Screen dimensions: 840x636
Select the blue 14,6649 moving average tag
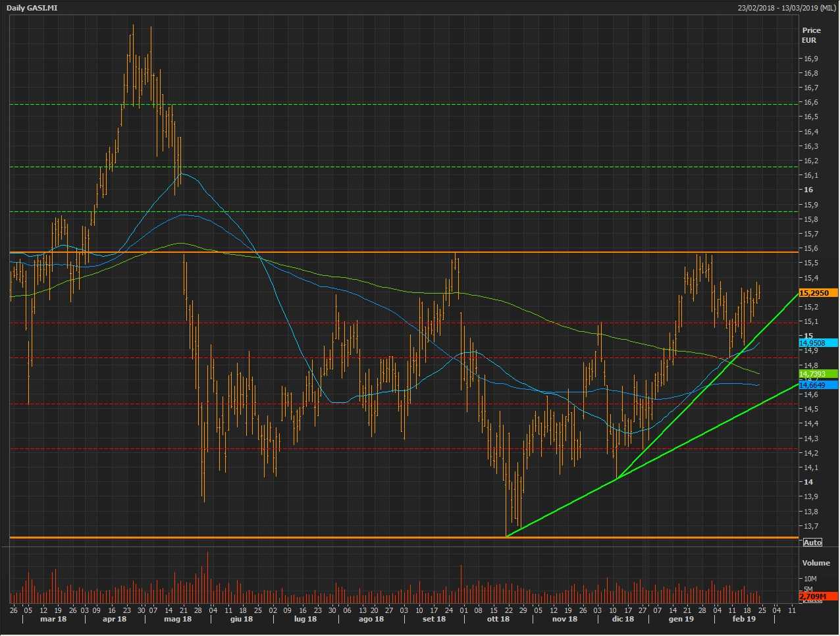click(x=818, y=385)
